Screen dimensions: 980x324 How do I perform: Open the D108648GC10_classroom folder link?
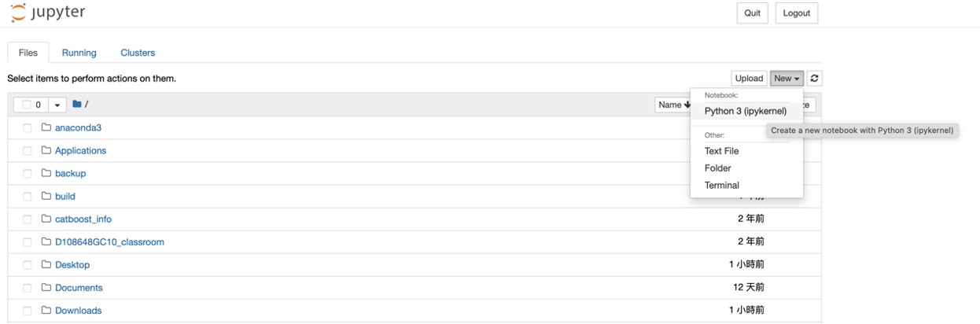pyautogui.click(x=109, y=242)
